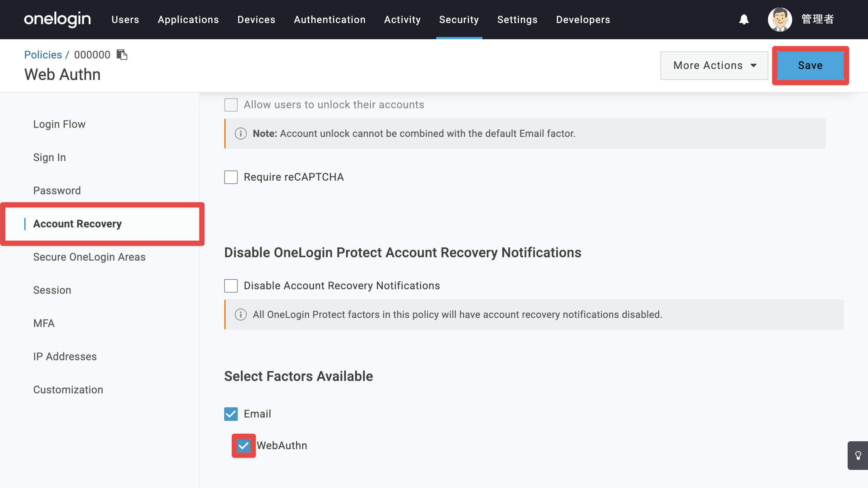
Task: Click the OneLogin Protect factors notice text
Action: pos(457,315)
